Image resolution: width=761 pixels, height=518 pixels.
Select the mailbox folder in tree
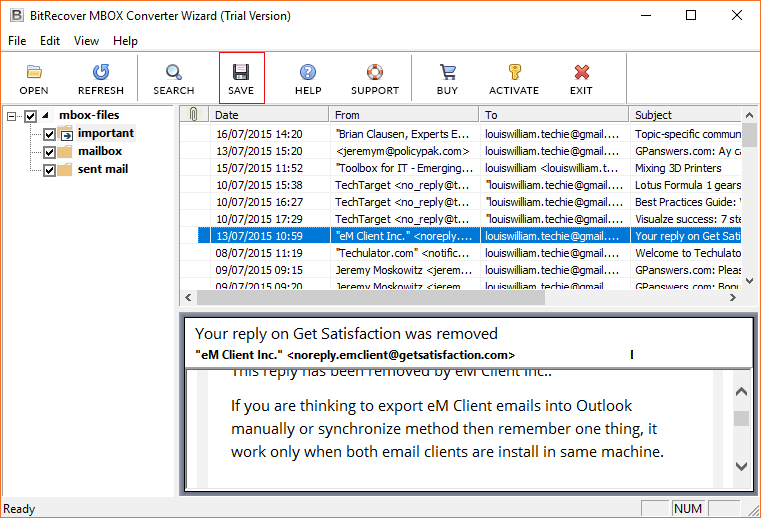point(100,151)
